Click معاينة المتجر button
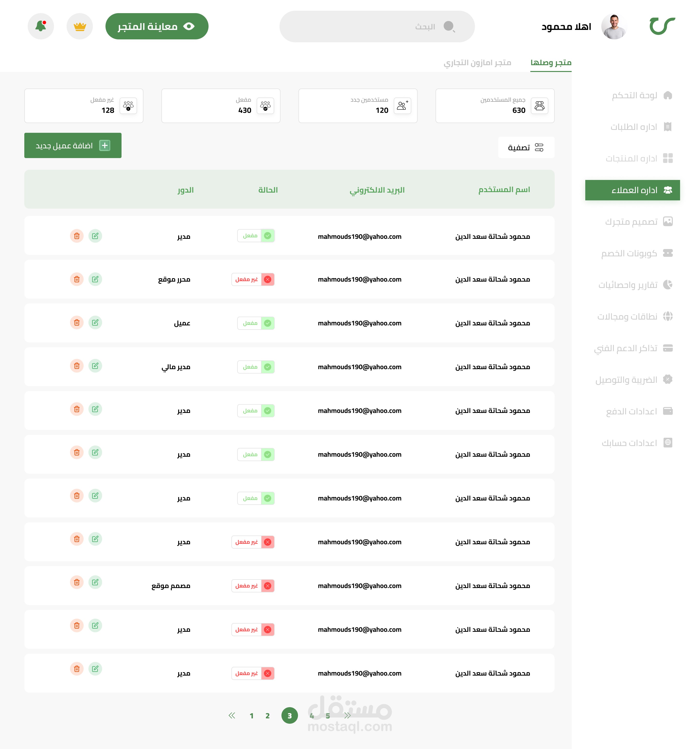 pyautogui.click(x=157, y=26)
